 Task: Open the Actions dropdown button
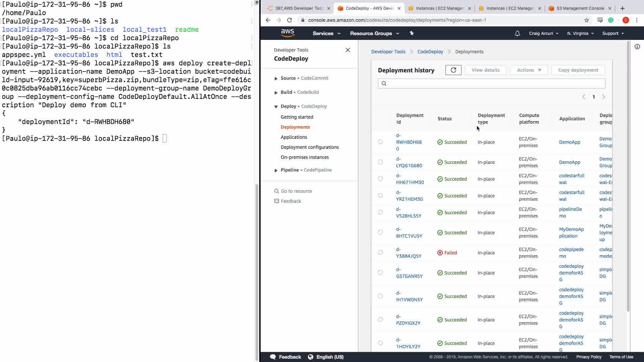[x=529, y=70]
